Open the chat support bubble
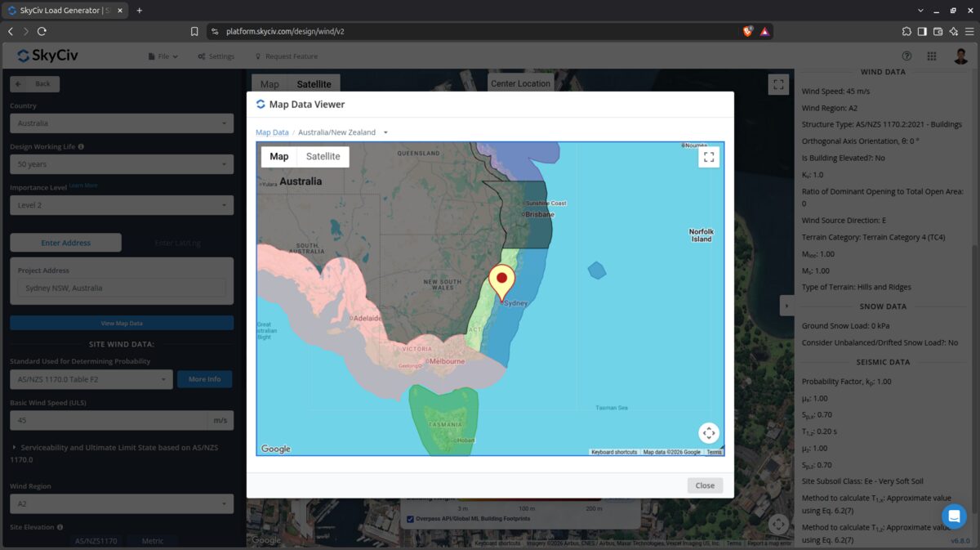 click(x=954, y=516)
